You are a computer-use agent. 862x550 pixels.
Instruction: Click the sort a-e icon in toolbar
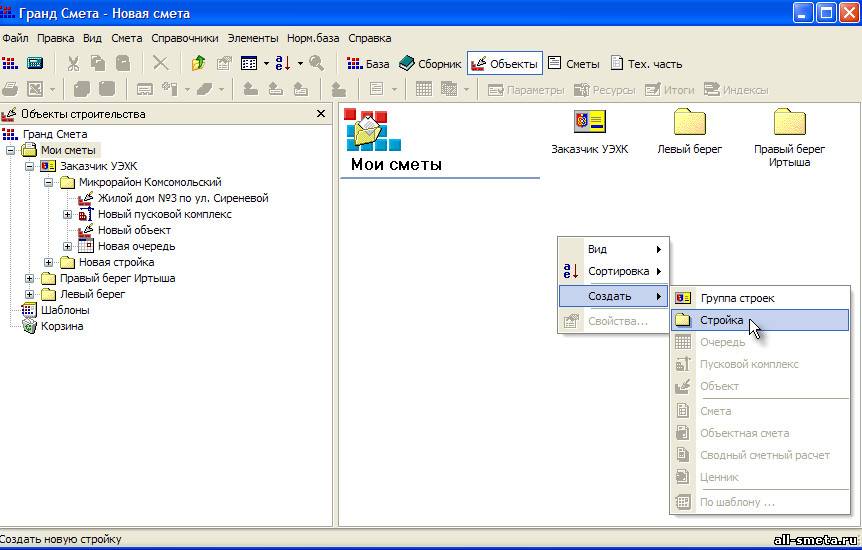click(283, 63)
